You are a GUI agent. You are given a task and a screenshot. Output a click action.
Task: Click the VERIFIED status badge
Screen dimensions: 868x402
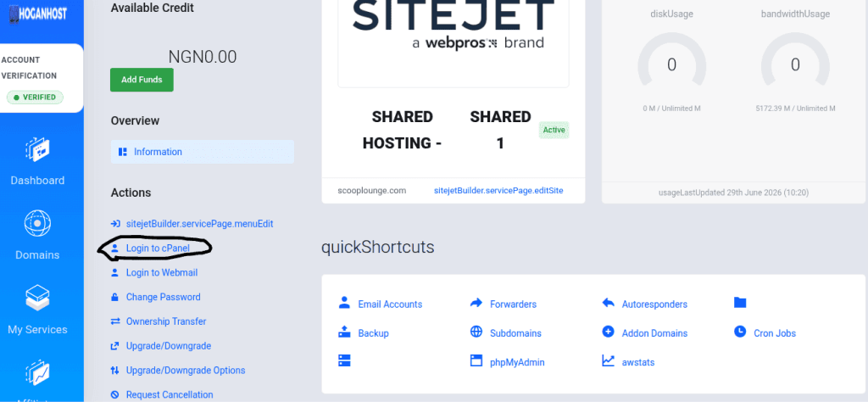click(35, 98)
